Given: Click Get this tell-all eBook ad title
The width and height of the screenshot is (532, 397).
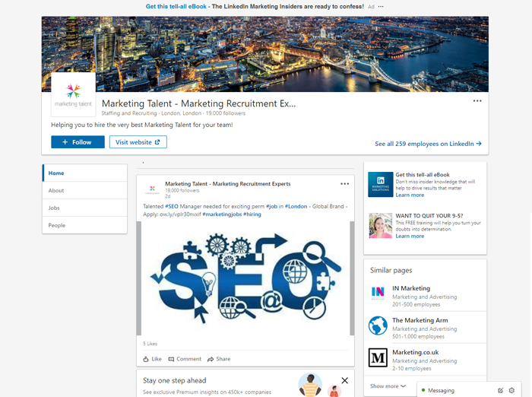Looking at the screenshot, I should coord(423,175).
